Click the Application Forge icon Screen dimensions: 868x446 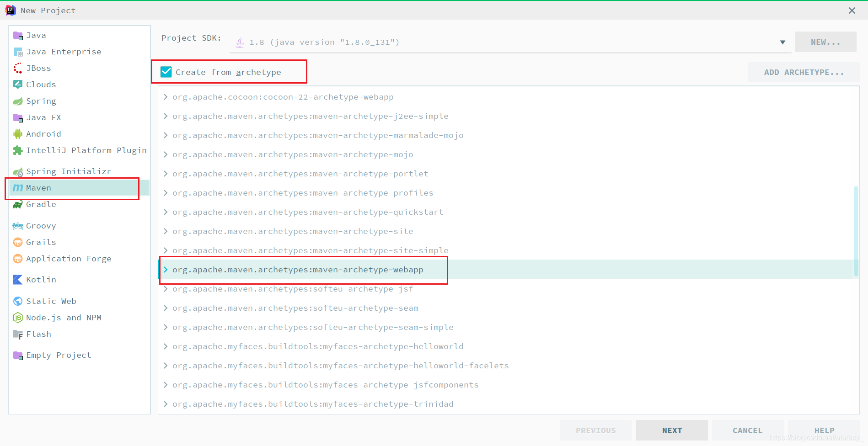point(18,259)
